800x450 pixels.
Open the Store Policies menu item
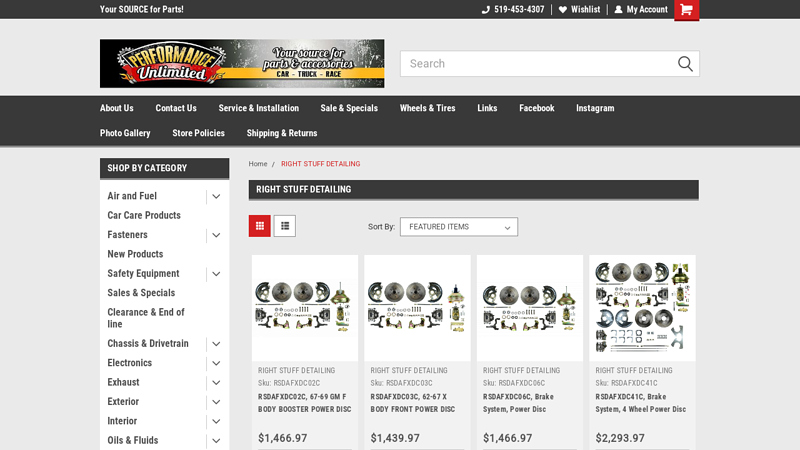198,133
